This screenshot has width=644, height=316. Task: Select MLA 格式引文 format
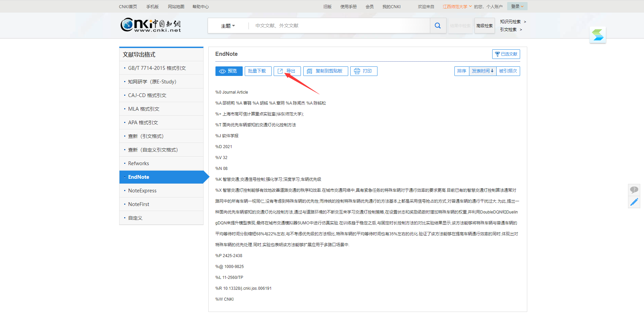[161, 109]
